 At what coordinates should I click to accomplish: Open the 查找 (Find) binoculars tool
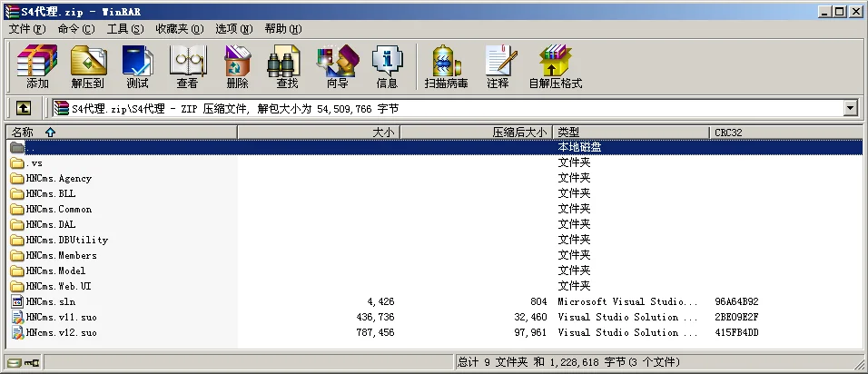[287, 66]
